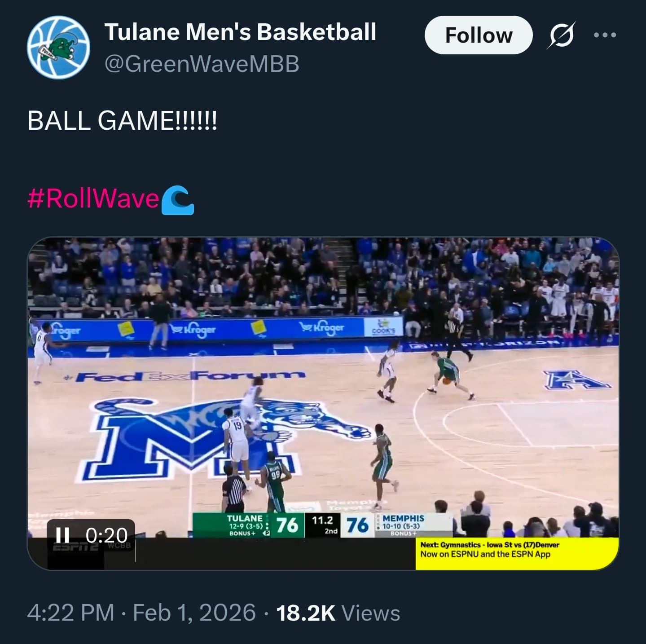Click the @GreenWaveMBB handle
Image resolution: width=646 pixels, height=644 pixels.
click(x=202, y=64)
